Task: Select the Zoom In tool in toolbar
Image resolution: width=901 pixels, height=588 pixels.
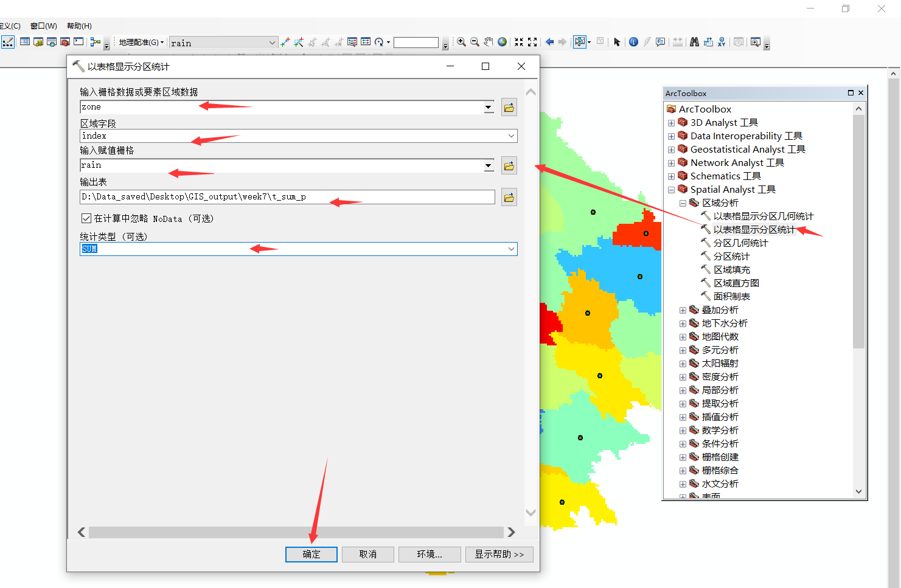Action: pyautogui.click(x=461, y=42)
